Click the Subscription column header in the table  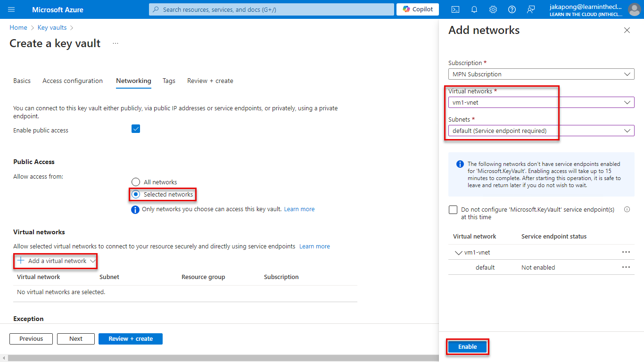281,277
